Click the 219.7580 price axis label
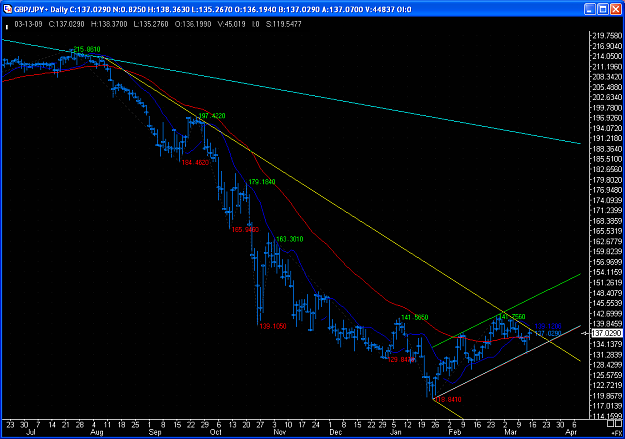Screen dimensions: 625x439 pos(607,35)
